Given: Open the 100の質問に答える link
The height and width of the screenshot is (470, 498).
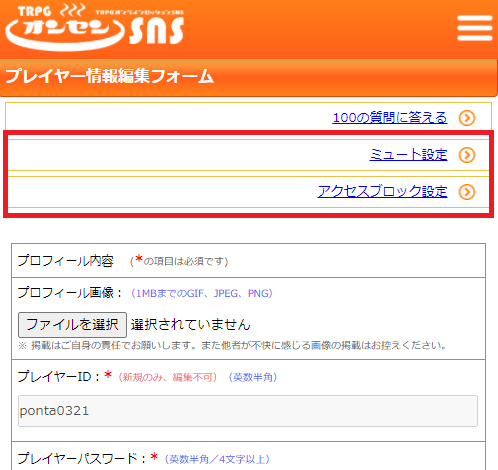Looking at the screenshot, I should tap(390, 118).
